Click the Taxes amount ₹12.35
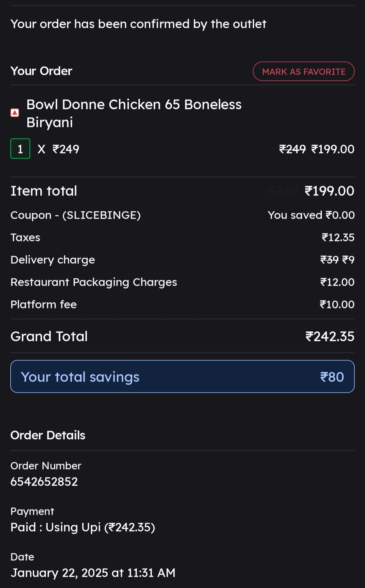365x588 pixels. point(338,238)
